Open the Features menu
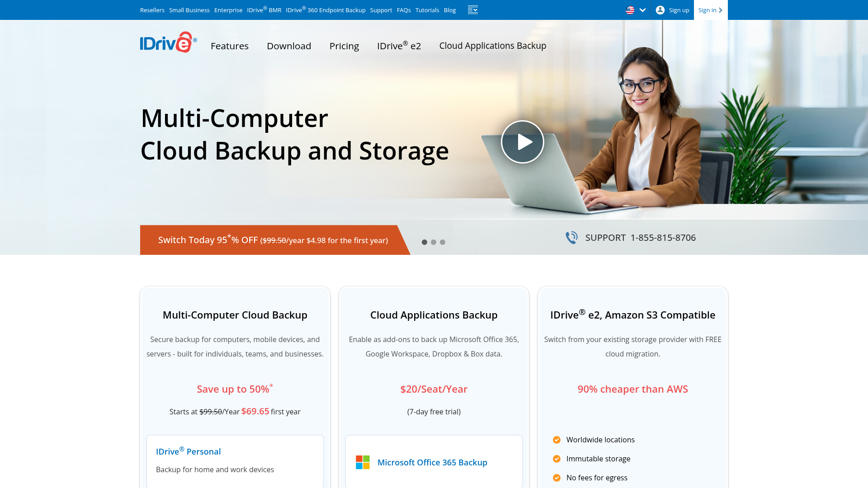The width and height of the screenshot is (868, 488). tap(230, 46)
